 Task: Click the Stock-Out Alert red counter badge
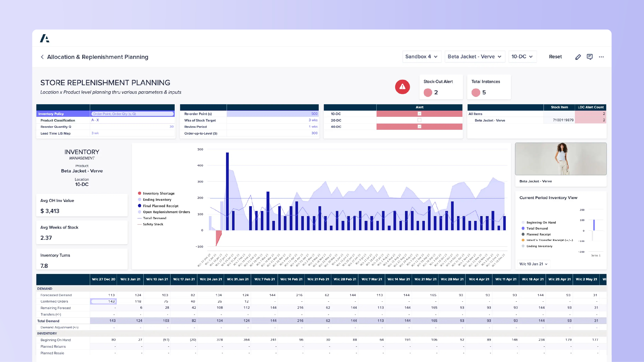(x=428, y=92)
